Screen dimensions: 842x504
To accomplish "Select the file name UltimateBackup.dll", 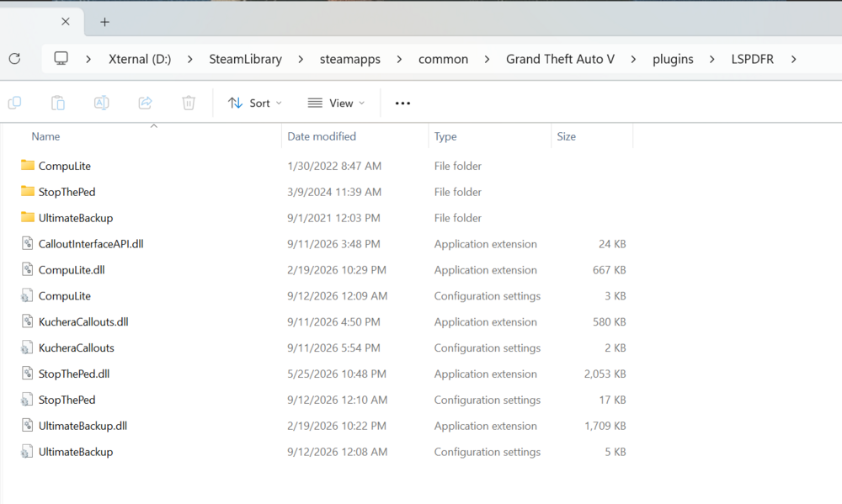I will [83, 426].
